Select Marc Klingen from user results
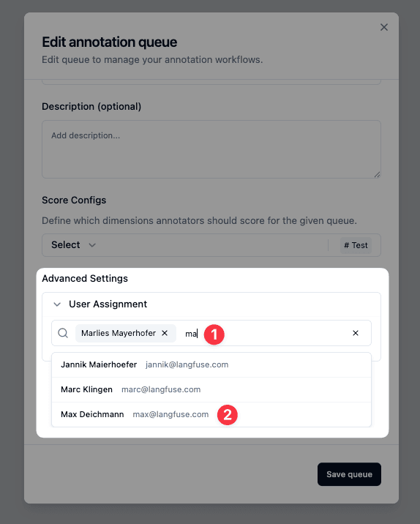The image size is (420, 524). [x=211, y=389]
